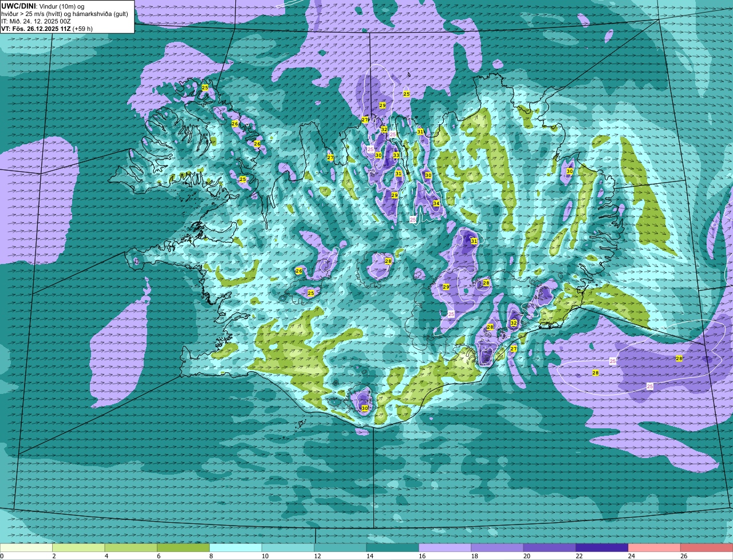Click the legend scale tick label 12
The image size is (733, 560).
click(x=317, y=556)
